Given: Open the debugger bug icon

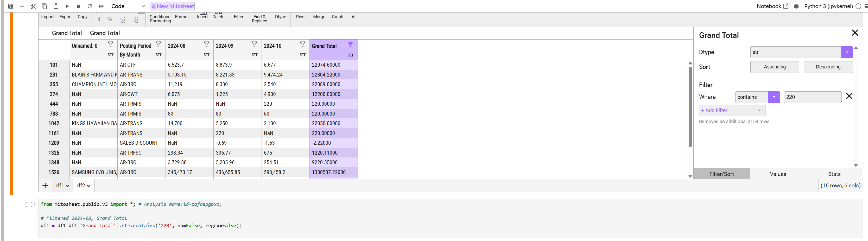Looking at the screenshot, I should pyautogui.click(x=796, y=6).
